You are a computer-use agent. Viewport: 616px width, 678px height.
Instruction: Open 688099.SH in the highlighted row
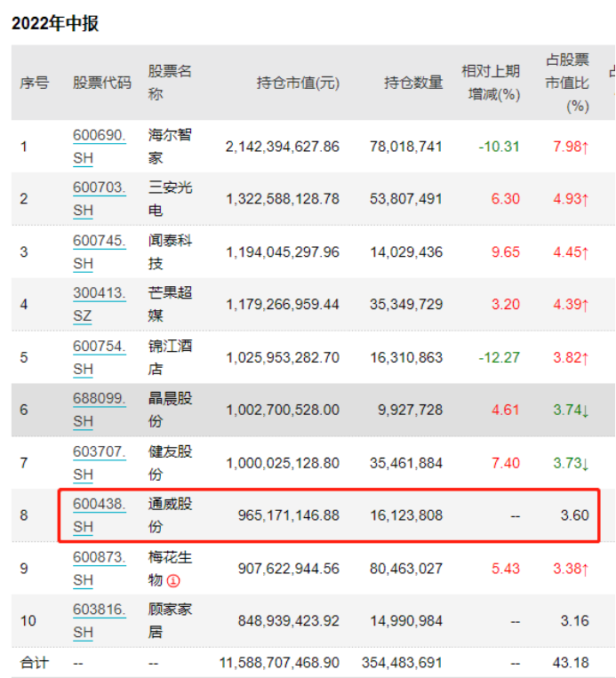tap(99, 410)
